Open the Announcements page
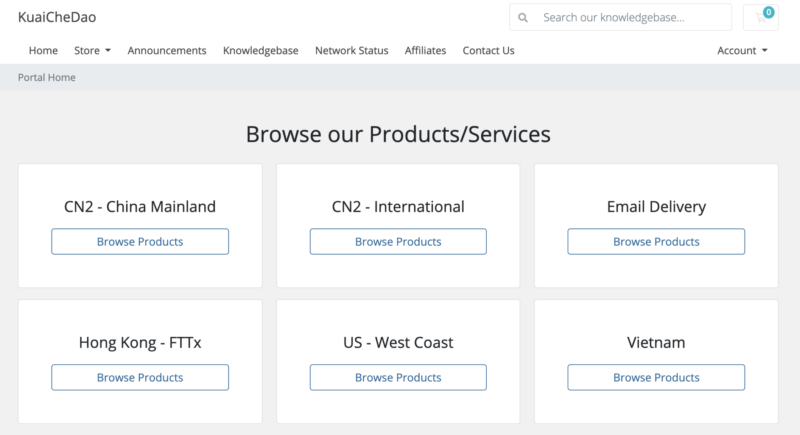This screenshot has width=800, height=435. click(167, 50)
